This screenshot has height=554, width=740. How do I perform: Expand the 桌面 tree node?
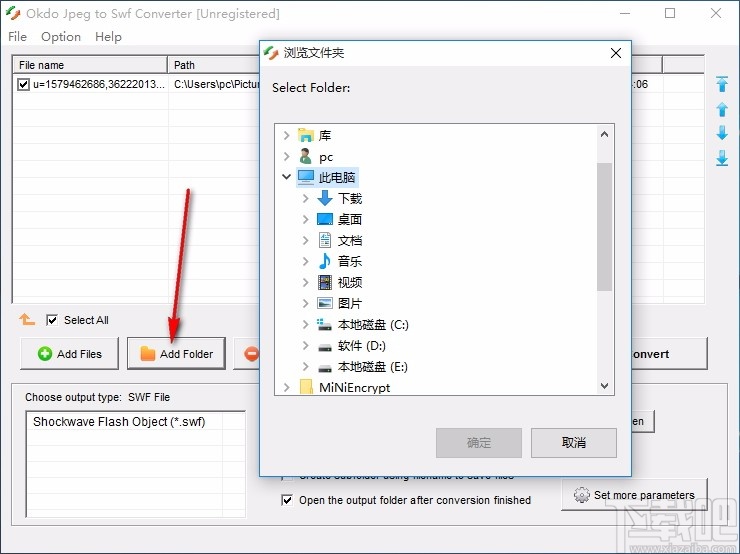point(305,219)
